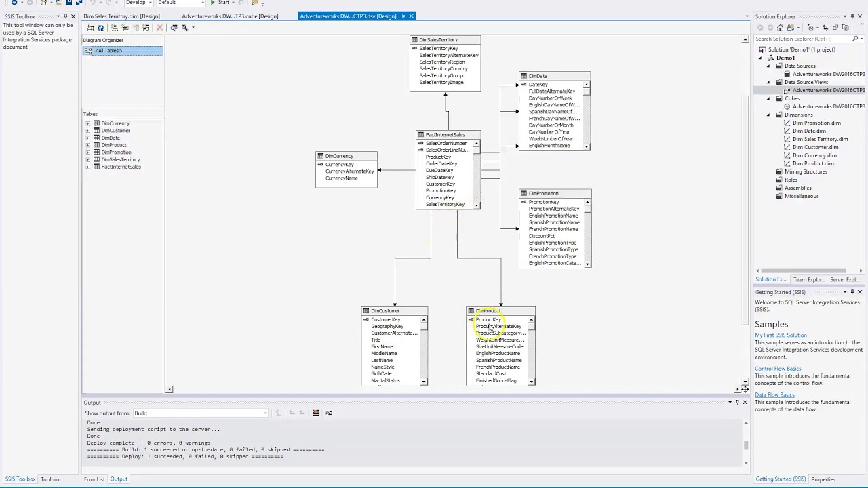Switch to bottom-left Toolbox tab

click(x=50, y=479)
